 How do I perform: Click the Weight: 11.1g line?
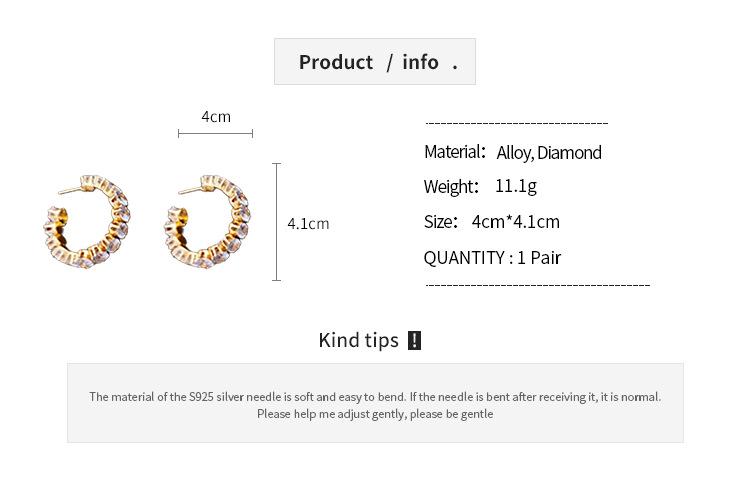[480, 186]
